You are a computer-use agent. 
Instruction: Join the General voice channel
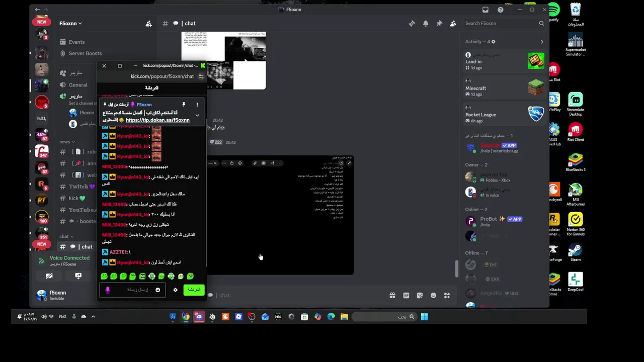[x=78, y=85]
